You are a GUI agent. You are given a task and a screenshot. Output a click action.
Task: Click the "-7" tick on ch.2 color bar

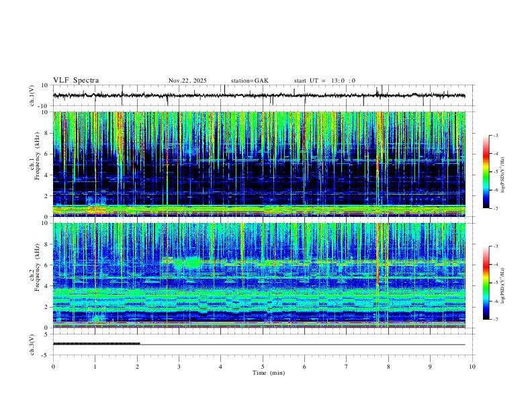point(495,320)
